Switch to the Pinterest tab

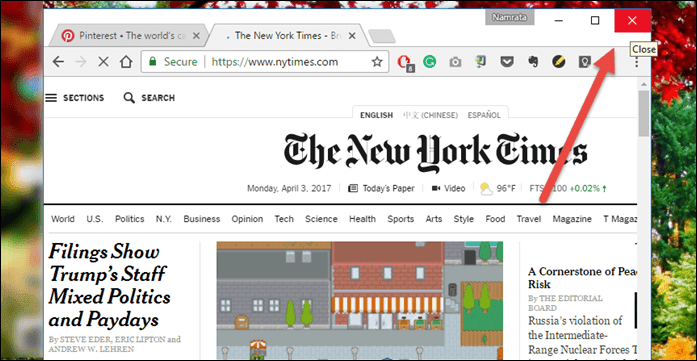129,36
